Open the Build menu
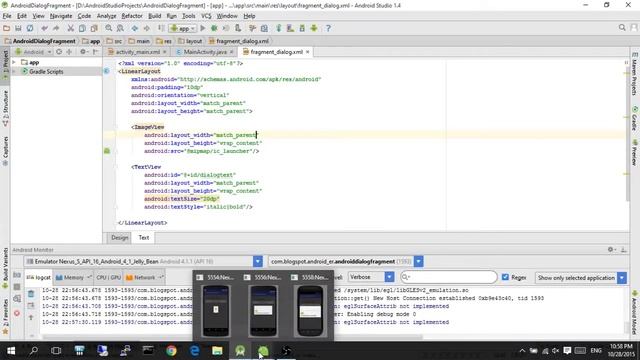This screenshot has width=640, height=360. [154, 16]
